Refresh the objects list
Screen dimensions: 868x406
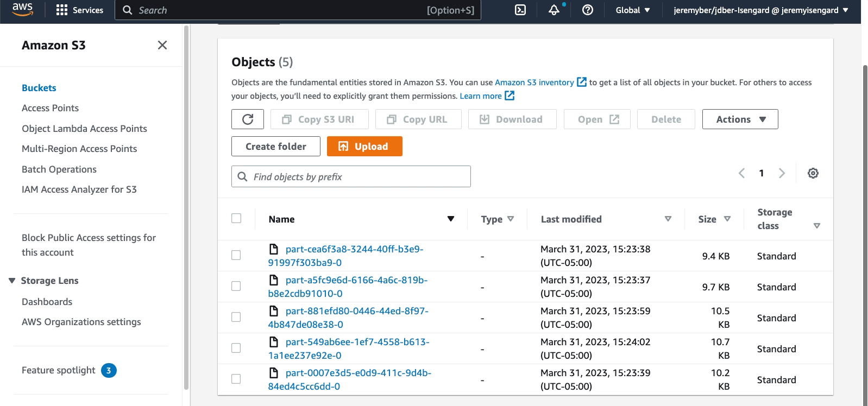tap(248, 119)
